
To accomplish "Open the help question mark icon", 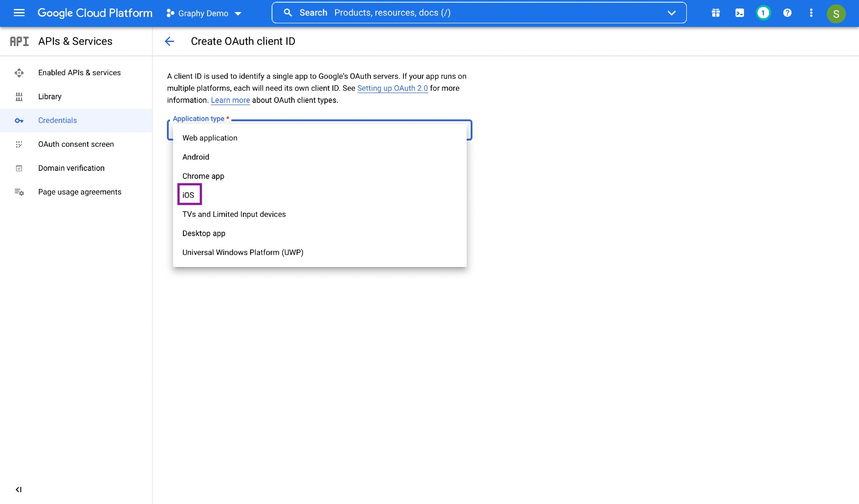I will coord(787,13).
